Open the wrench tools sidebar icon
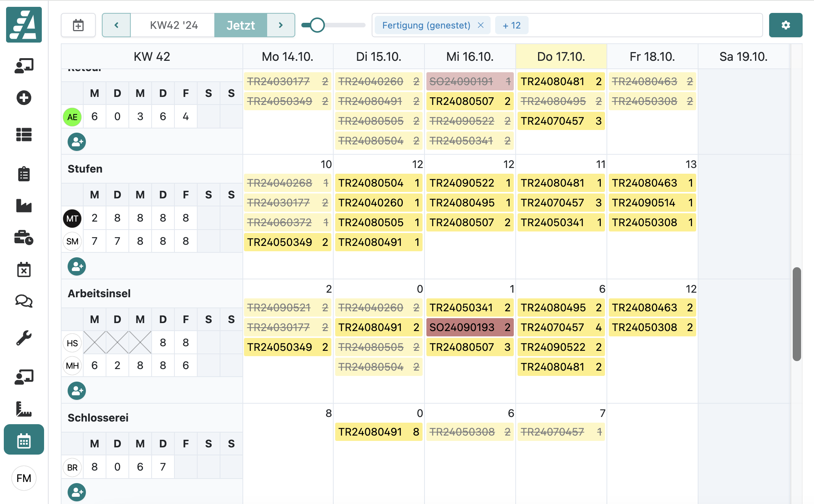 [24, 338]
